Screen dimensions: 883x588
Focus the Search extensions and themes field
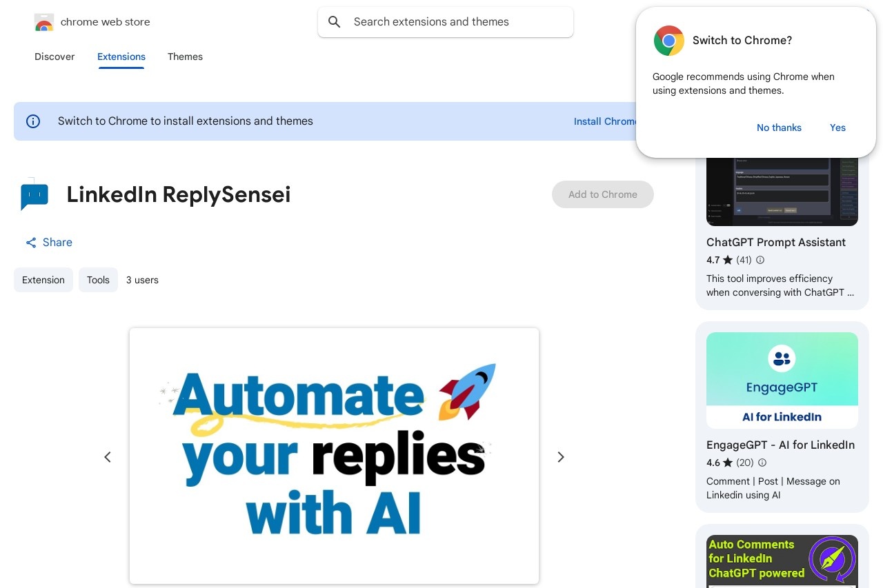[446, 22]
